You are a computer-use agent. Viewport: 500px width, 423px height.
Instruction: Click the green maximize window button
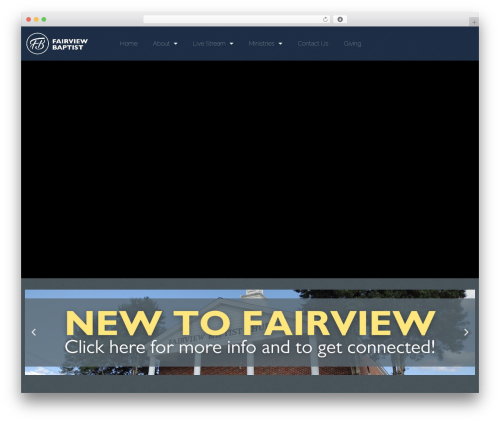click(x=44, y=20)
